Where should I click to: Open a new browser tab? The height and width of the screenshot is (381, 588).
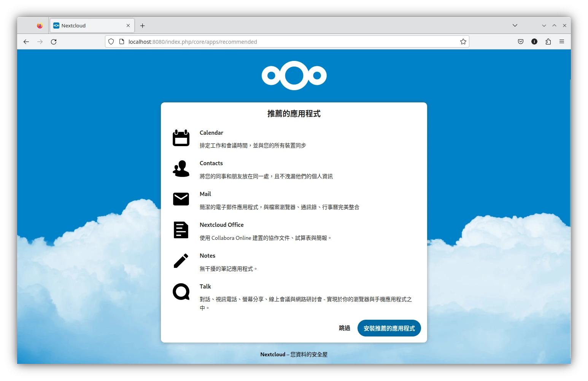143,26
